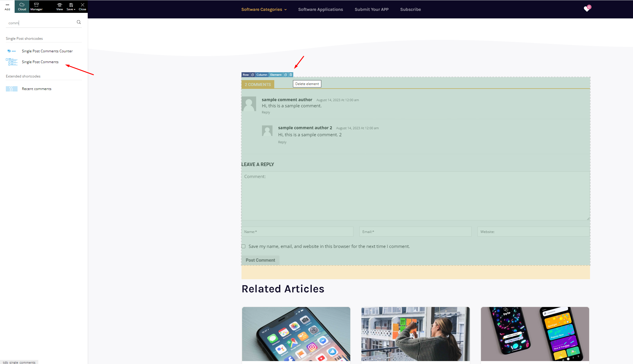Open the favorites heart icon
Screen dimensions: 633x364
click(587, 9)
